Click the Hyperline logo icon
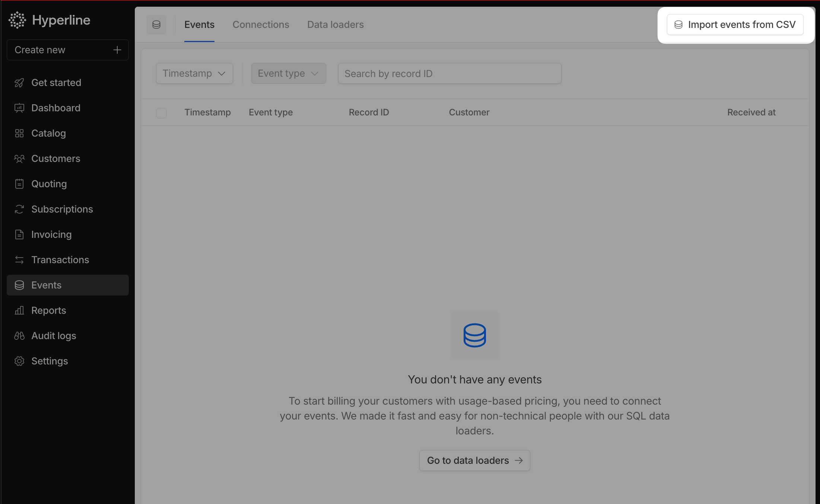Viewport: 820px width, 504px height. coord(17,20)
